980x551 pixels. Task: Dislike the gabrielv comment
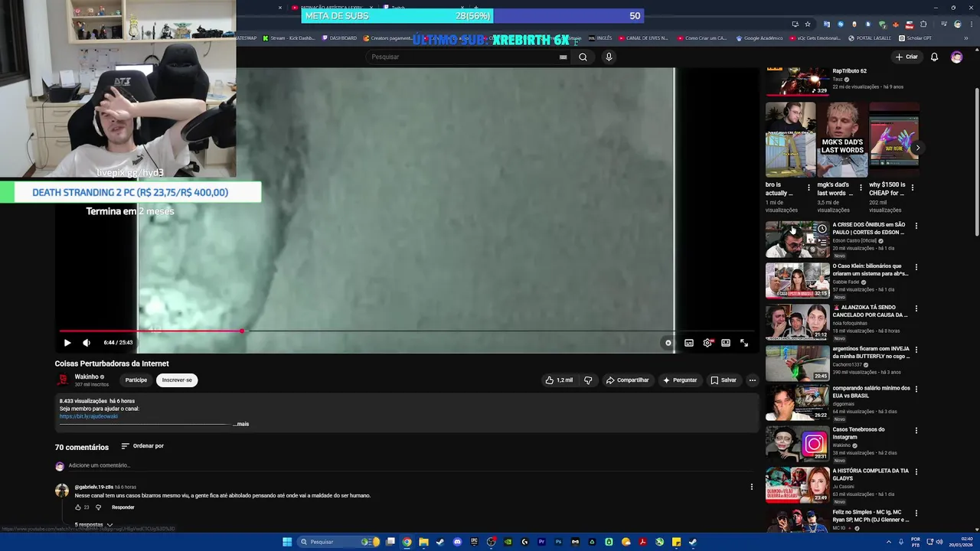98,507
